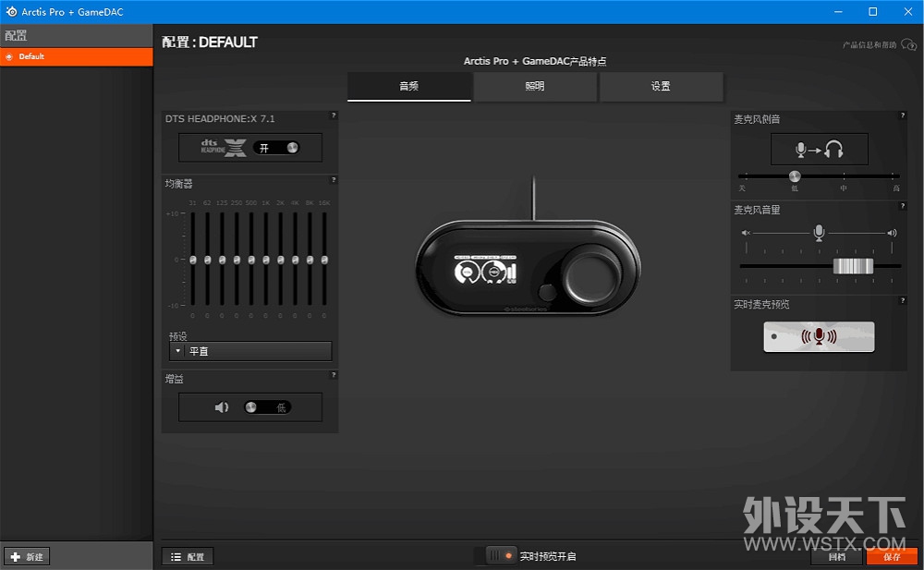Click the SteelSeries logo in the title bar
The image size is (924, 570).
[11, 12]
